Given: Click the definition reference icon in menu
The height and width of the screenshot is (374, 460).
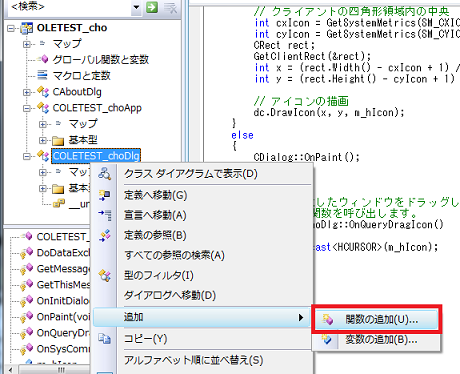Looking at the screenshot, I should 105,235.
